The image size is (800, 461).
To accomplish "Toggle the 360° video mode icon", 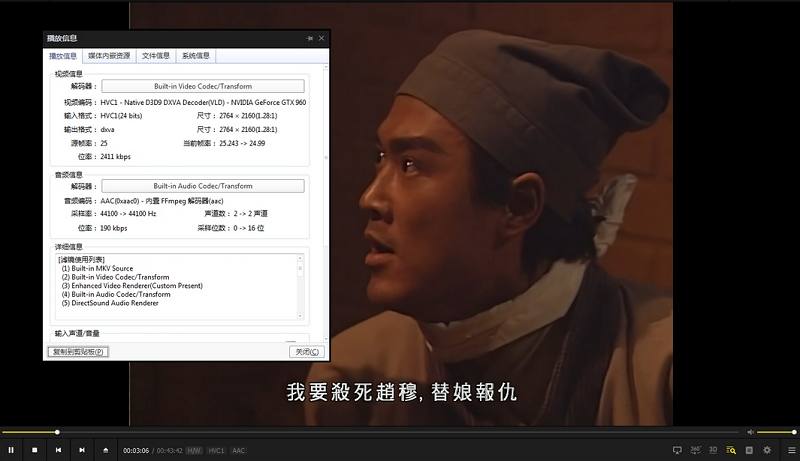I will (695, 450).
